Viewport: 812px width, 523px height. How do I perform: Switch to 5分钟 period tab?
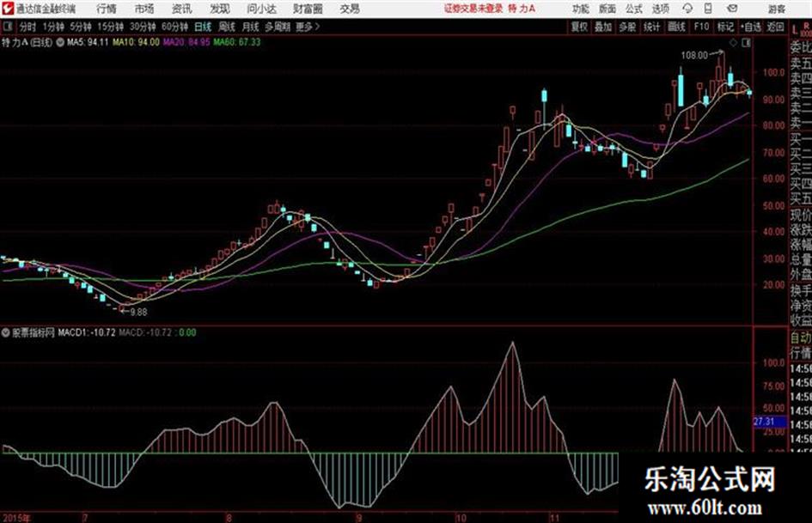[80, 27]
